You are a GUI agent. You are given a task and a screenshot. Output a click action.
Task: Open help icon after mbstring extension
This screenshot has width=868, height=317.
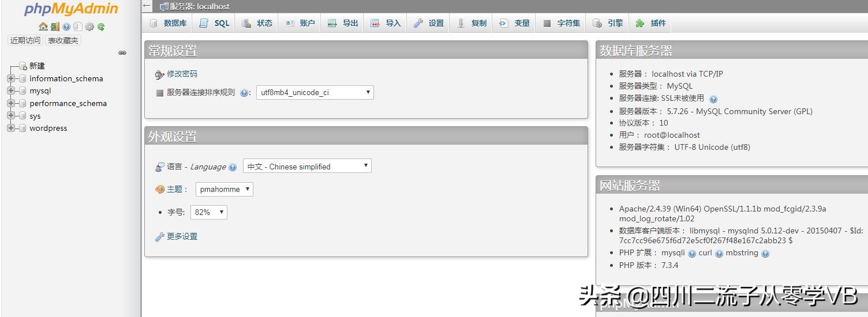coord(765,254)
